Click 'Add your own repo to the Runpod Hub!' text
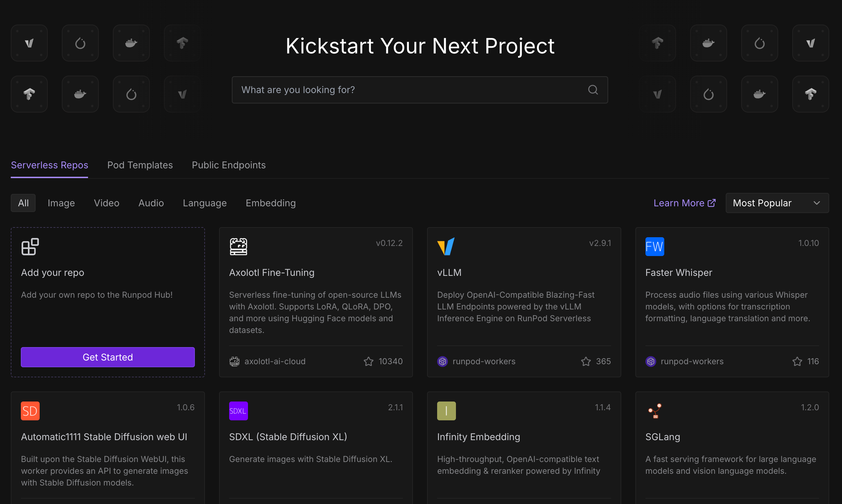Screen dimensions: 842x504 click(97, 295)
